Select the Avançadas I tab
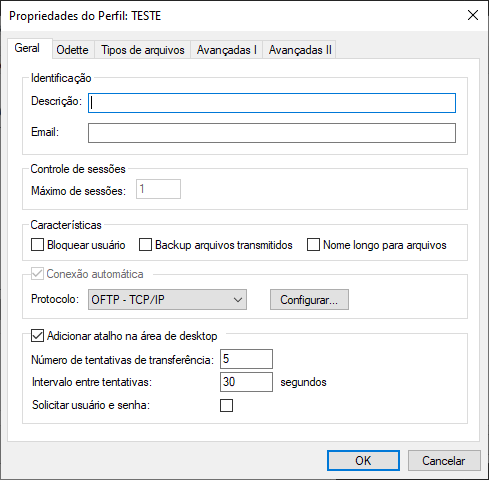Screen dimensions: 489x480 [227, 50]
